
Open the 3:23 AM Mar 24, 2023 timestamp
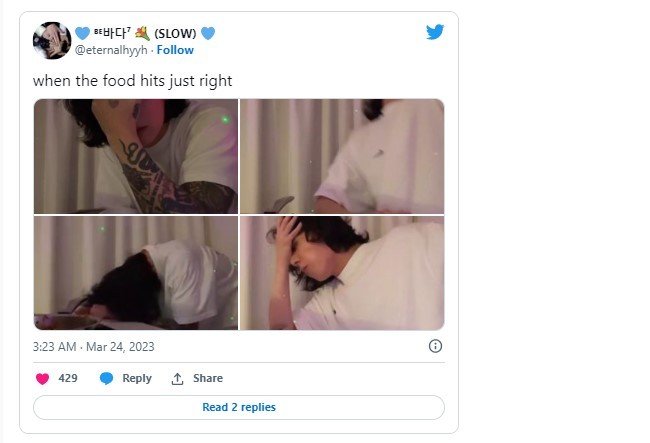[x=94, y=346]
